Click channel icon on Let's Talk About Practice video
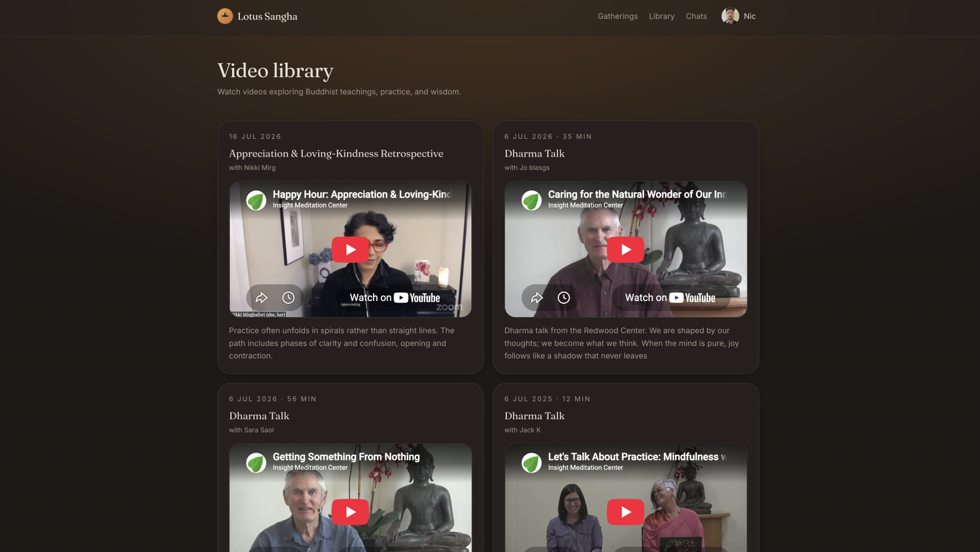980x552 pixels. coord(531,463)
